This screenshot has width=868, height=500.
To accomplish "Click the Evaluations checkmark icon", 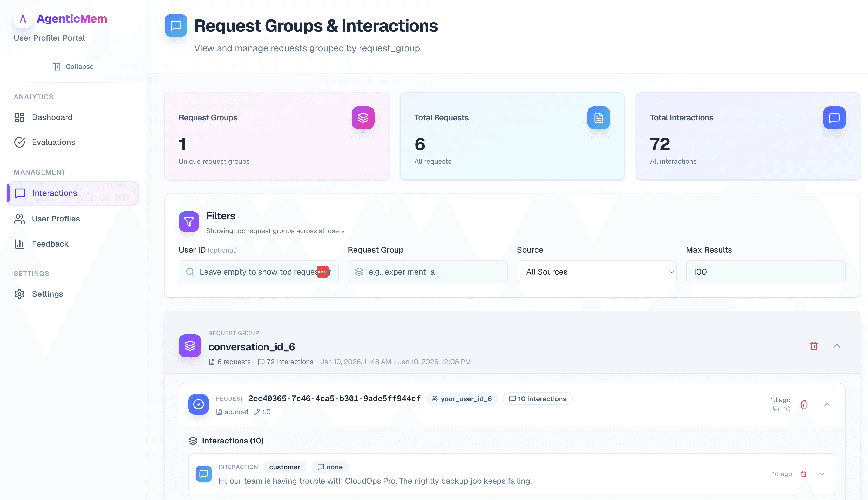I will (x=19, y=142).
